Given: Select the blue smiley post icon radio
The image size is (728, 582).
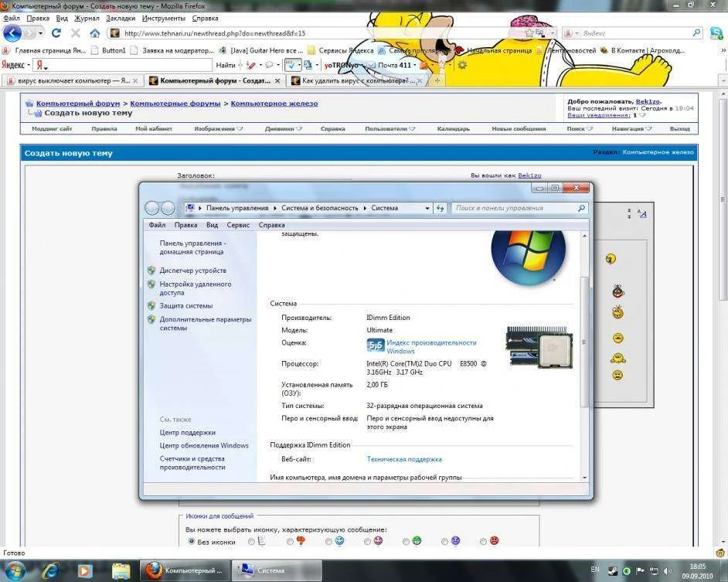Looking at the screenshot, I should [328, 541].
